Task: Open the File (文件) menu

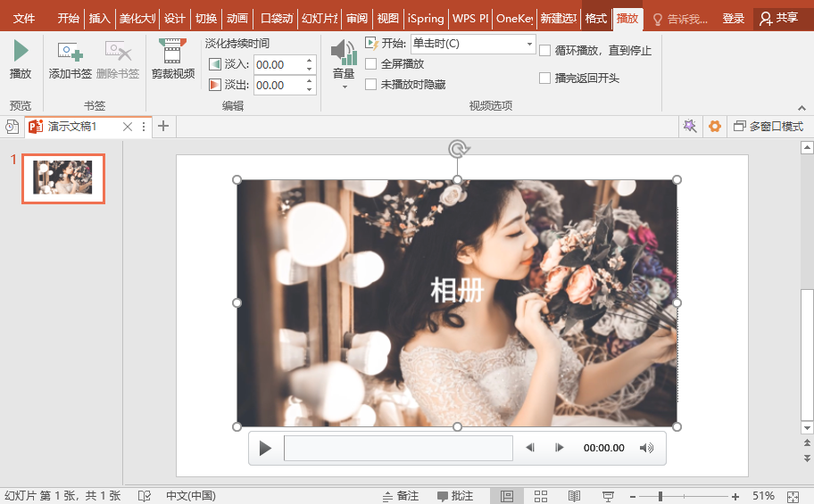Action: [24, 19]
